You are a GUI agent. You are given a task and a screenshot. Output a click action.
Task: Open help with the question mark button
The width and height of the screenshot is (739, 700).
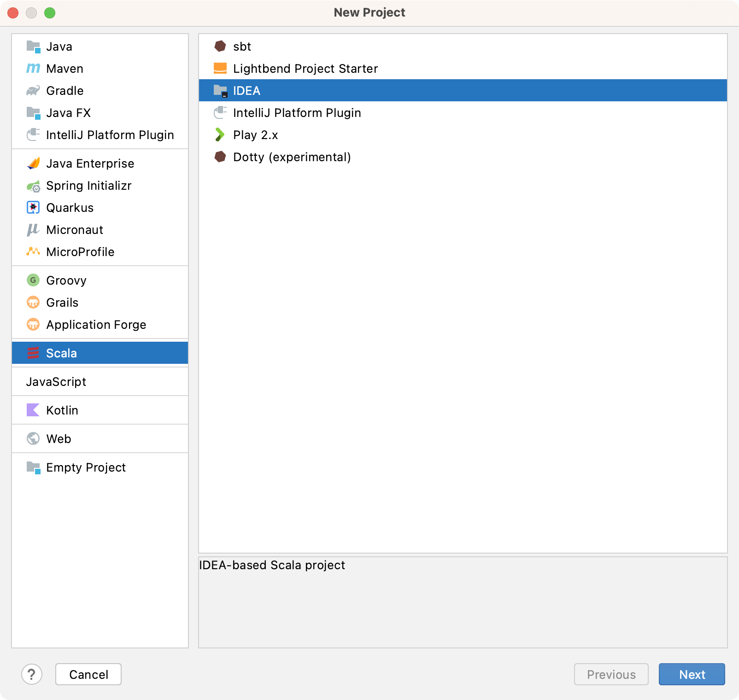point(32,674)
